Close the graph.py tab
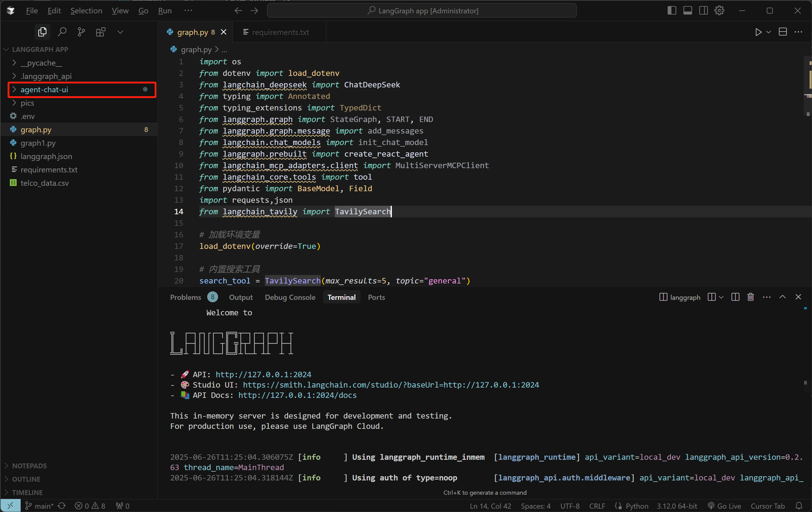The width and height of the screenshot is (812, 512). [x=224, y=32]
